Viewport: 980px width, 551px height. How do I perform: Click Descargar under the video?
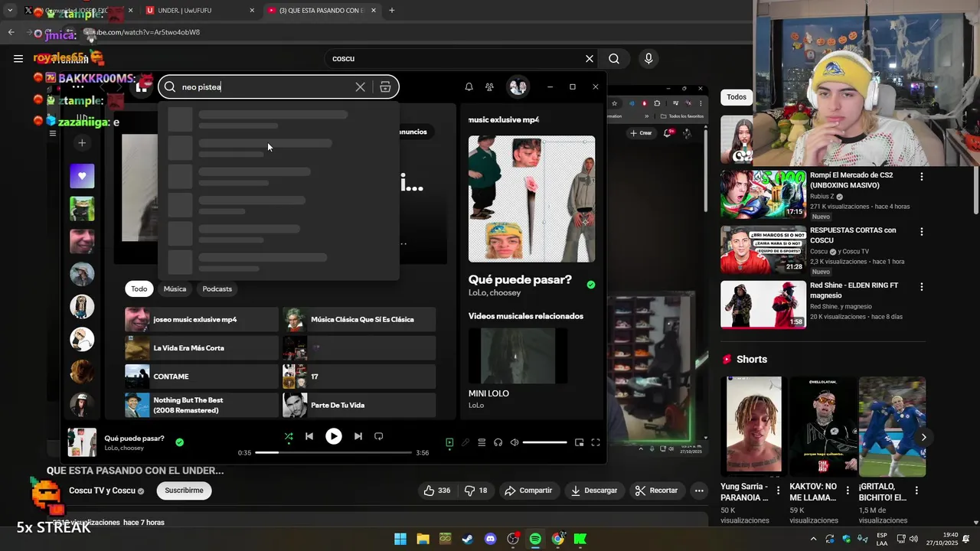(594, 491)
